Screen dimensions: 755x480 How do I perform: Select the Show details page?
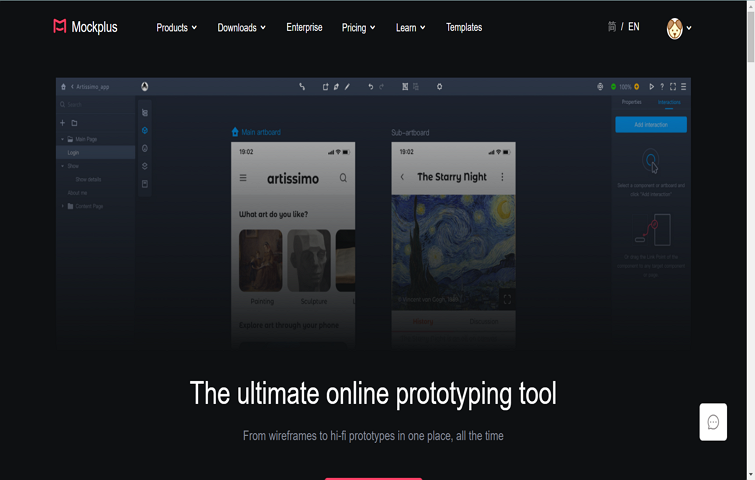tap(88, 180)
